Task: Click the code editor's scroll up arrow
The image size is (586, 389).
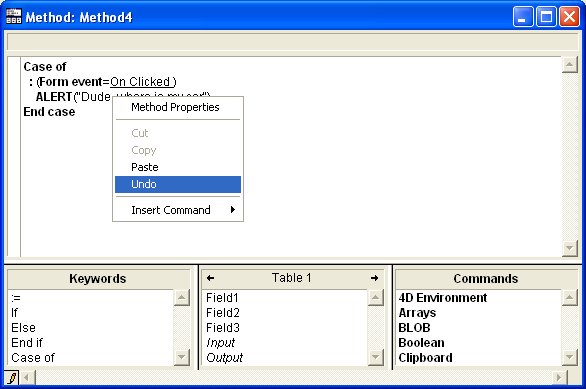Action: [x=570, y=65]
